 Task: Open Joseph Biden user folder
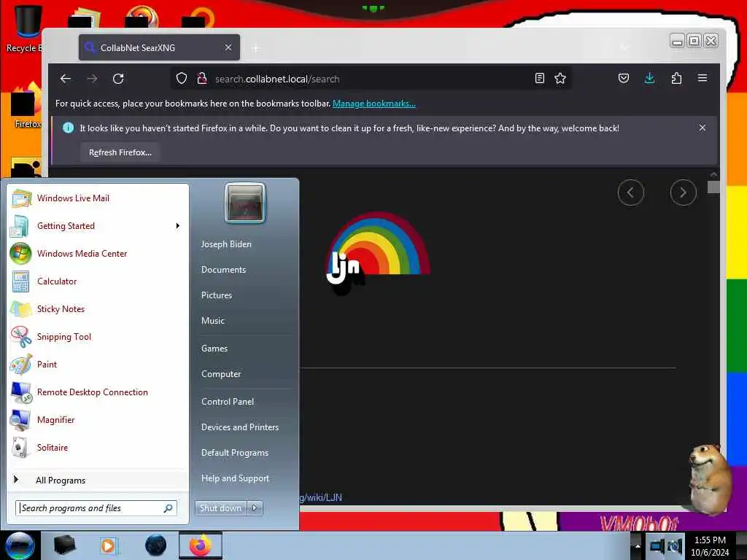click(x=226, y=244)
